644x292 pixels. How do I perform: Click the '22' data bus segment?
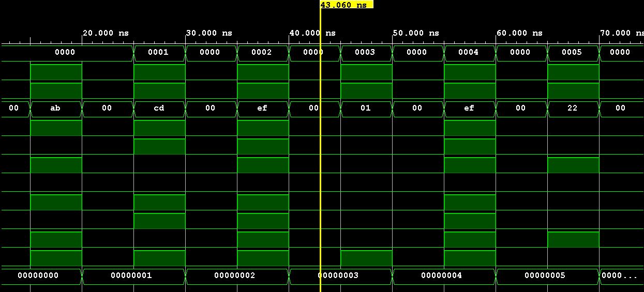tap(573, 108)
